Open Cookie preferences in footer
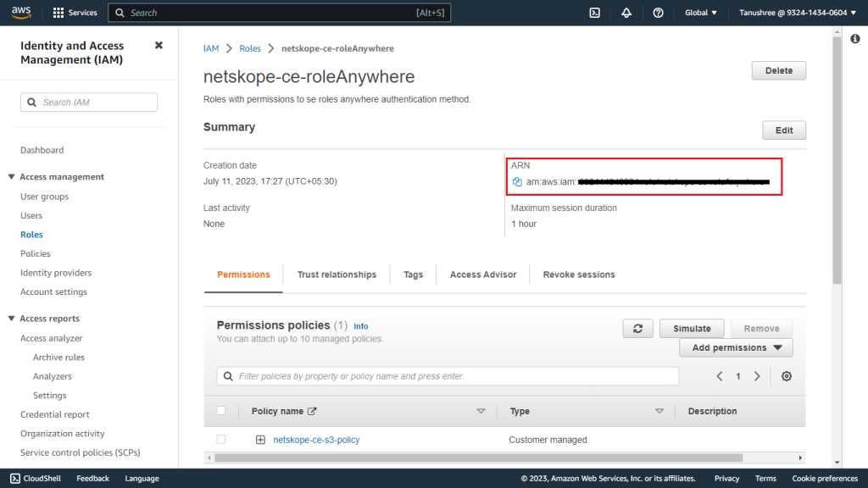Screen dimensions: 868x488 point(824,479)
